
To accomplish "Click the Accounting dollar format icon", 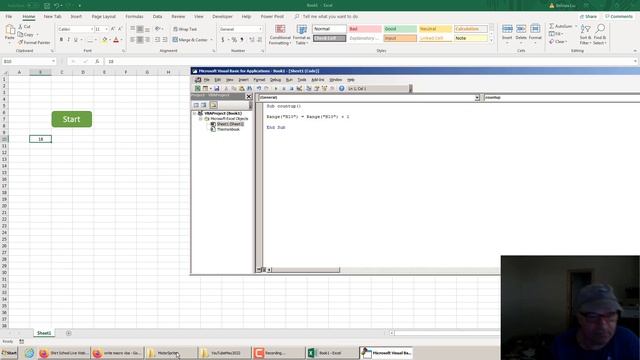I will 223,40.
